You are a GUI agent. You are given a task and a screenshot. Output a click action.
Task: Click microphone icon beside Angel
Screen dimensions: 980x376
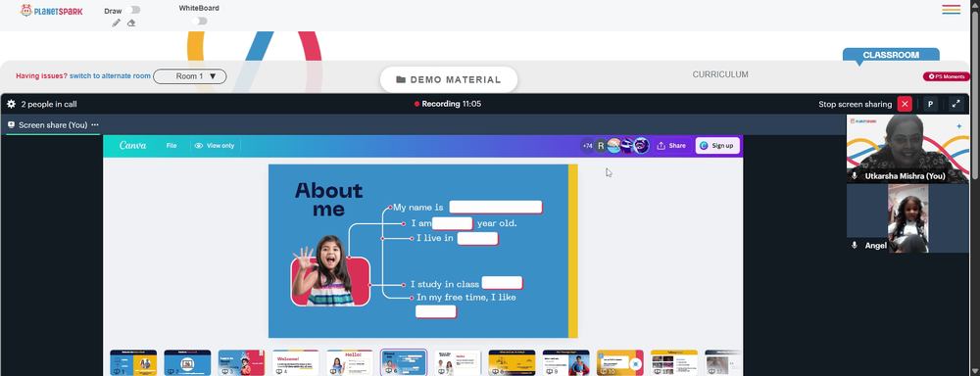(x=855, y=246)
